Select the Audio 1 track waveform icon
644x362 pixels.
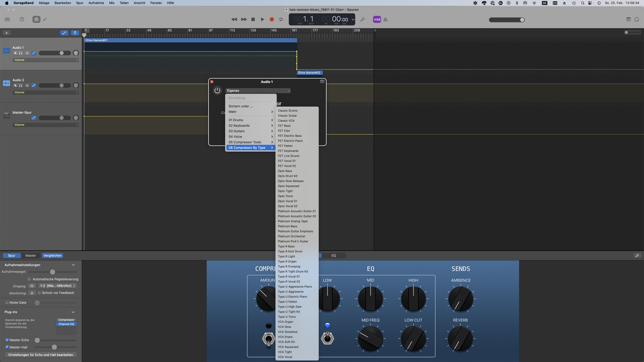[x=7, y=51]
